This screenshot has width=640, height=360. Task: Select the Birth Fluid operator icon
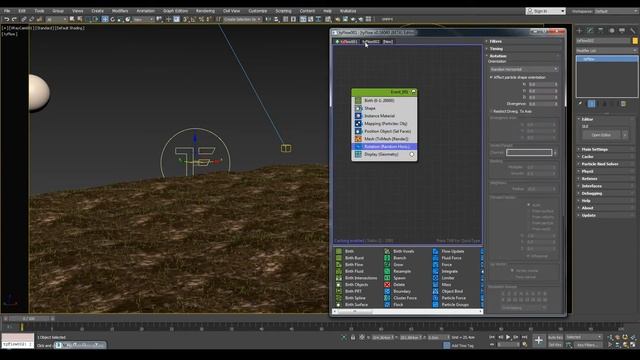pyautogui.click(x=339, y=271)
